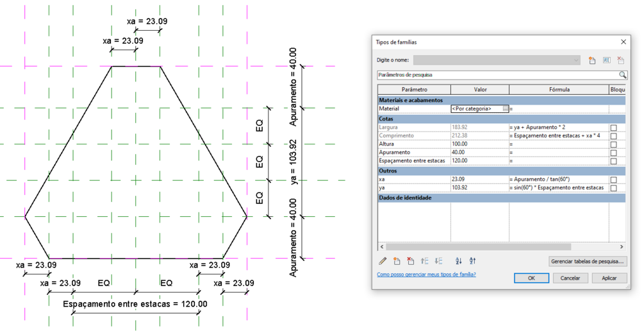644x331 pixels.
Task: Edit the formula Apuramento / tan(60°)
Action: point(559,179)
